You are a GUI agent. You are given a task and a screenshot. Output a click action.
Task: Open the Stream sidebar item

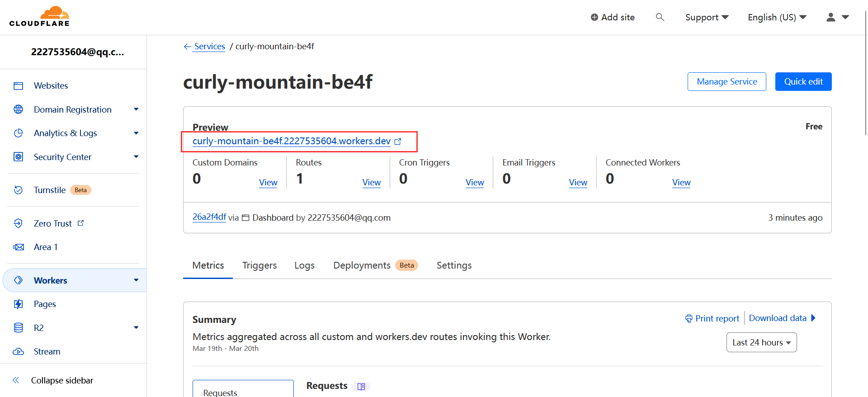coord(47,352)
